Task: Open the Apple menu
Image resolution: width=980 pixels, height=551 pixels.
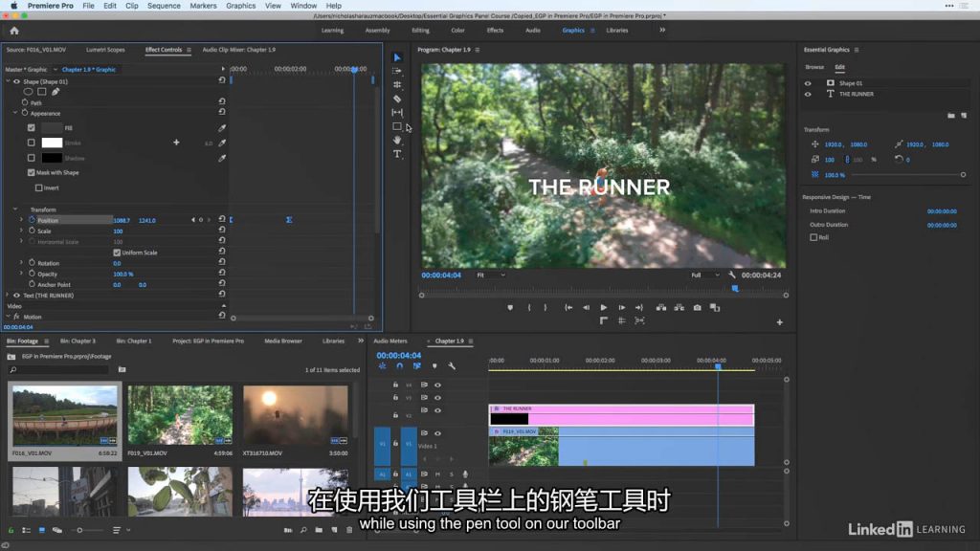Action: [x=13, y=6]
